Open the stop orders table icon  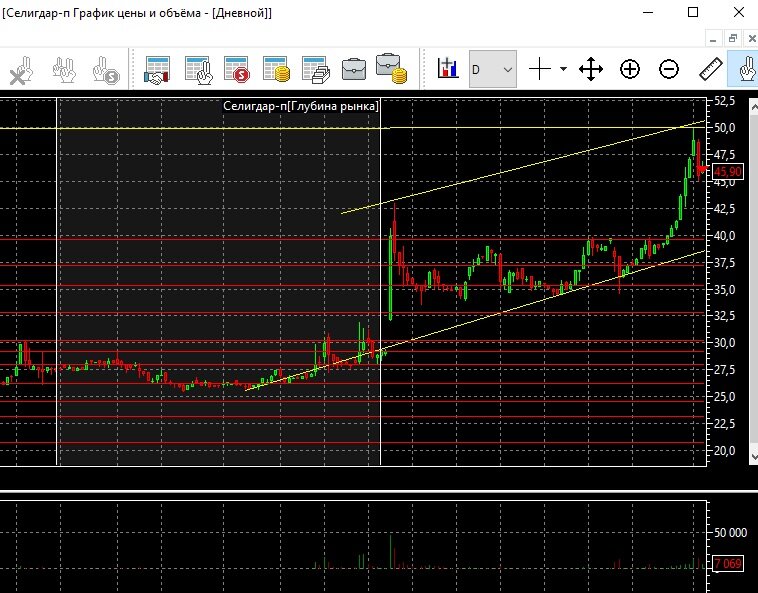pos(237,70)
